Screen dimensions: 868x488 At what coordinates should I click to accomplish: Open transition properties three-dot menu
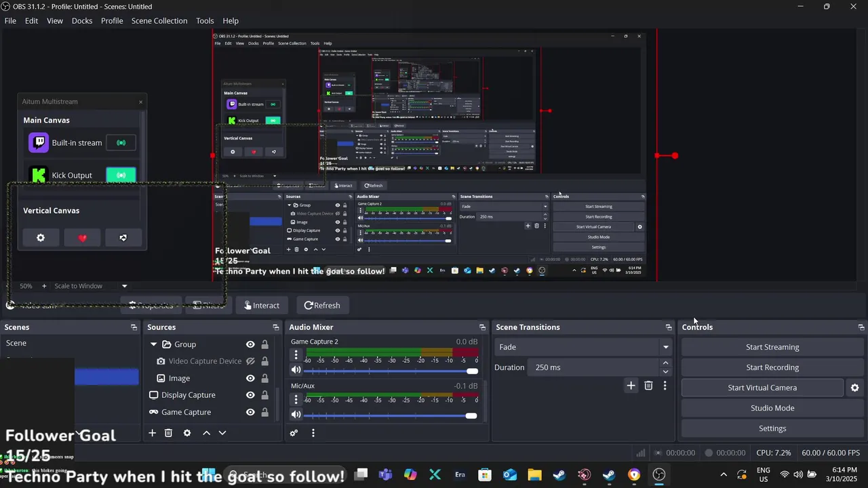pos(665,386)
